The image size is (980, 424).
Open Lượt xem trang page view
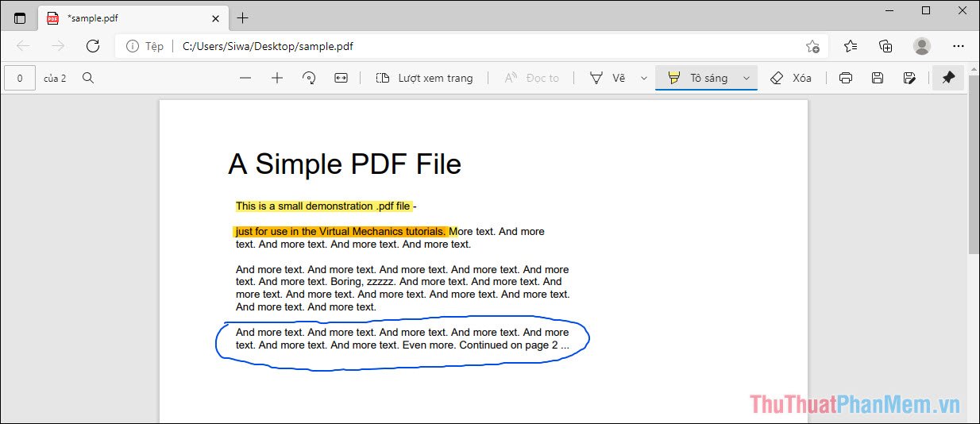click(424, 78)
